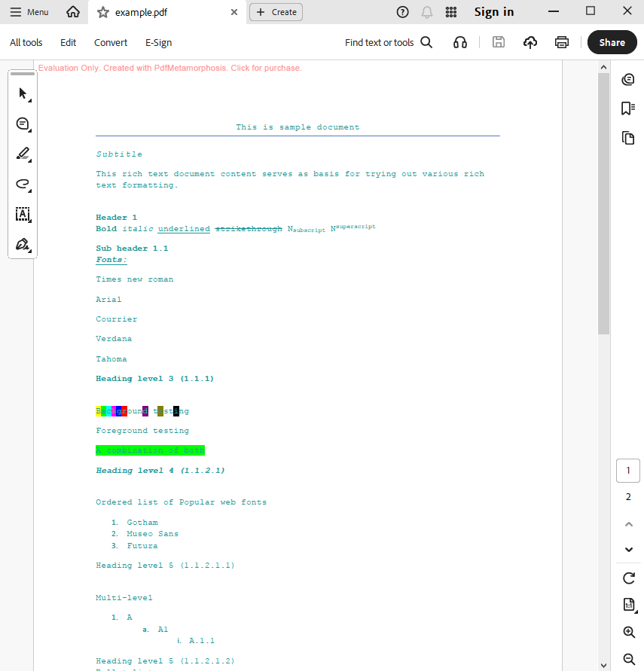Select the freehand drawing tool
Image resolution: width=644 pixels, height=671 pixels.
click(x=23, y=184)
